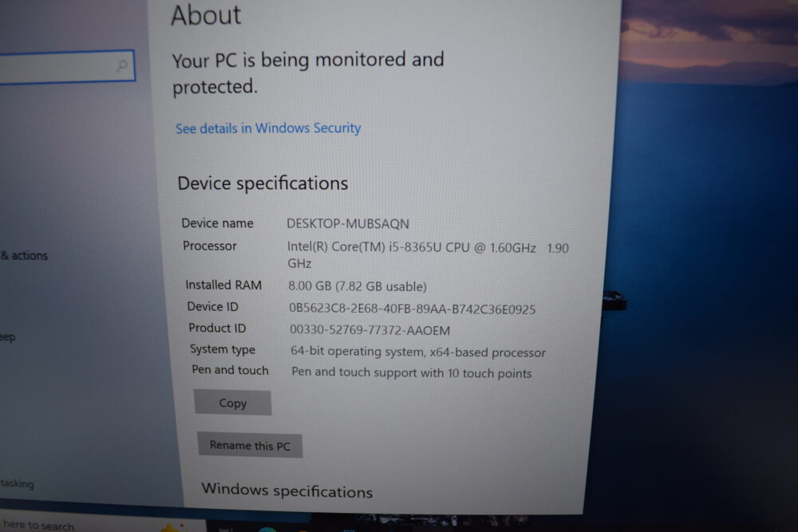The image size is (798, 532).
Task: Open See details in Windows Security link
Action: (x=268, y=128)
